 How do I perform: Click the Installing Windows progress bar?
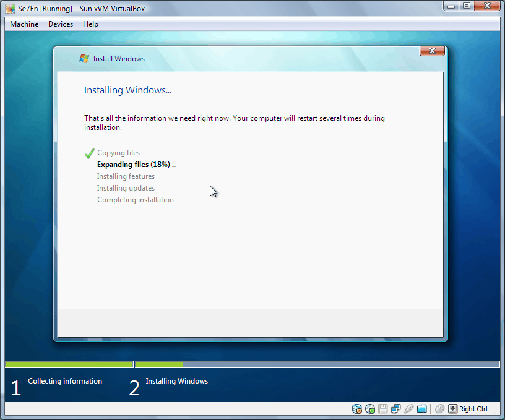(317, 365)
